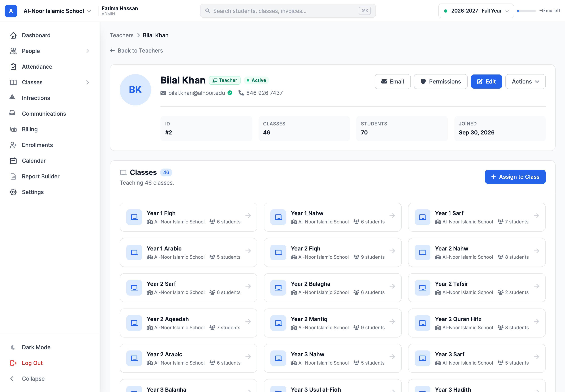Open the Actions dropdown
Image resolution: width=565 pixels, height=392 pixels.
point(525,82)
